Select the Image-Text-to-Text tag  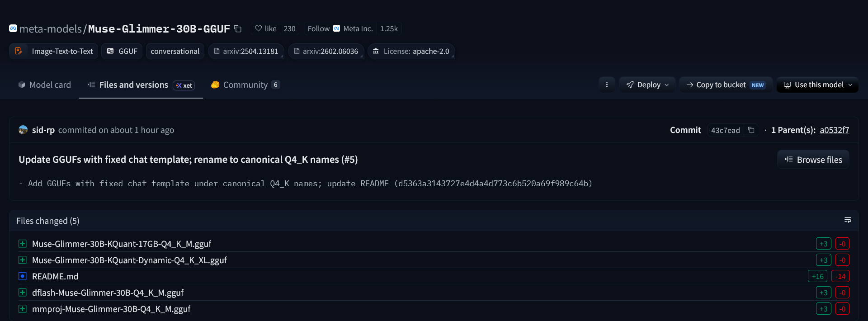pos(54,51)
